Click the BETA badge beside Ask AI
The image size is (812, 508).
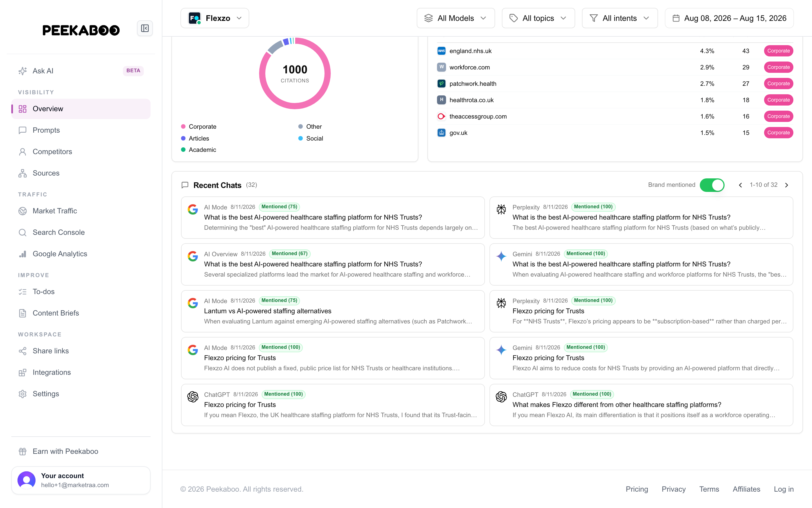tap(133, 71)
